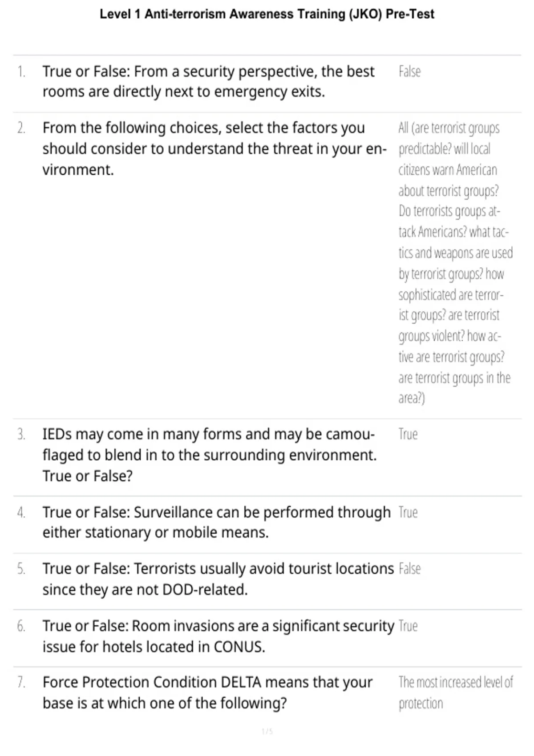Viewport: 534px width, 756px height.
Task: Click the All answer text for question 2
Action: [456, 263]
